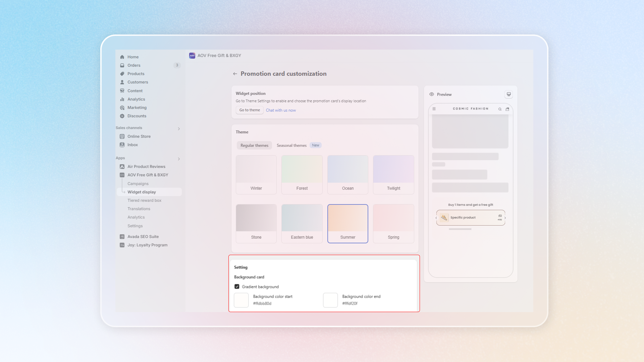Screen dimensions: 644x362
Task: Toggle the Gradient background checkbox
Action: [237, 287]
